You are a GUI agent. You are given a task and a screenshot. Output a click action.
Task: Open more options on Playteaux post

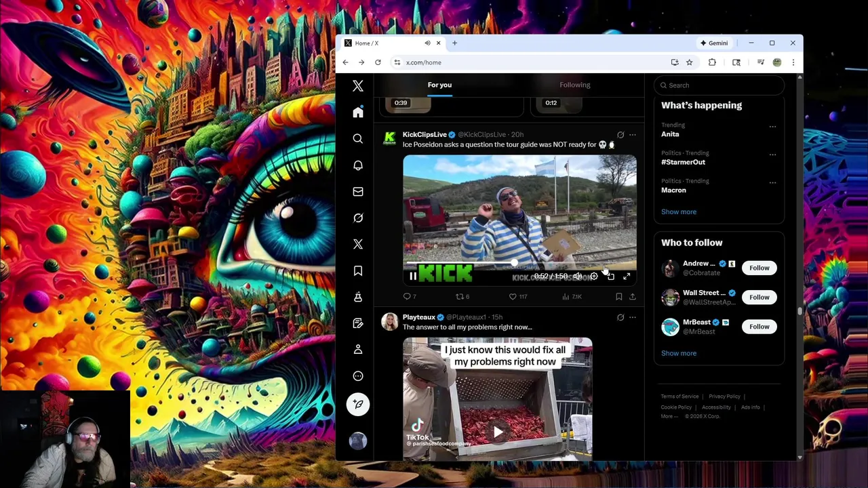click(633, 317)
